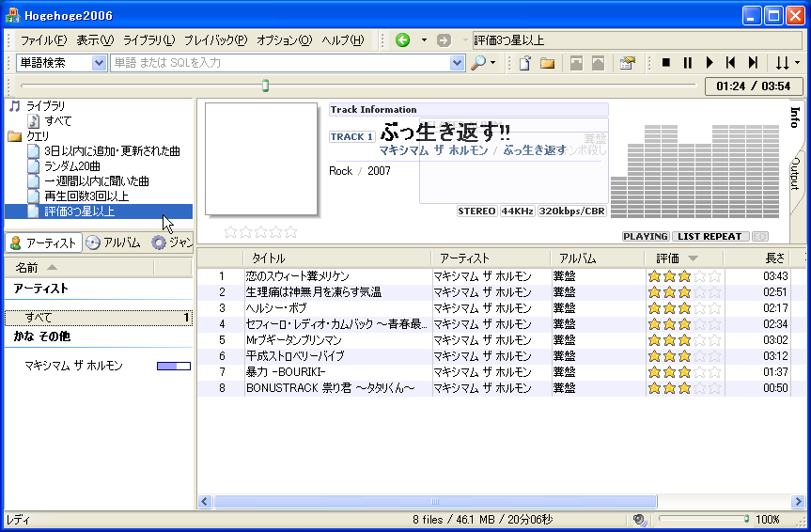Click the horizontal scrollbar of the track list

[435, 501]
